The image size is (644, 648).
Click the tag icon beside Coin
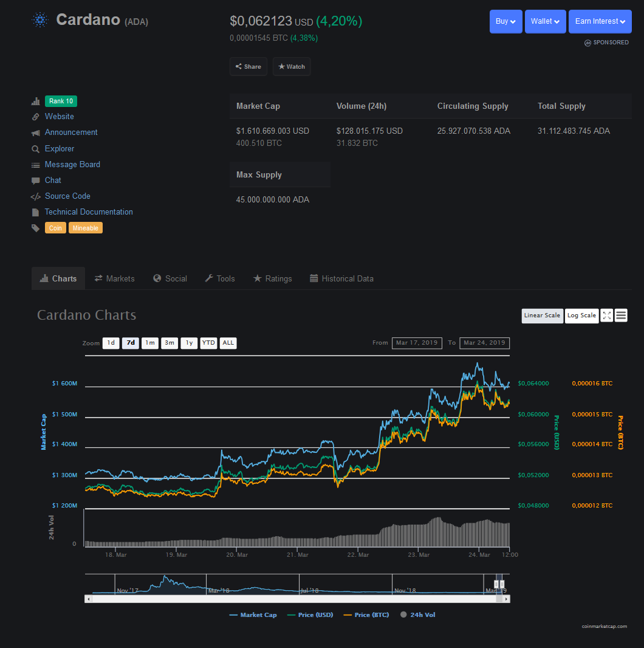(x=35, y=228)
